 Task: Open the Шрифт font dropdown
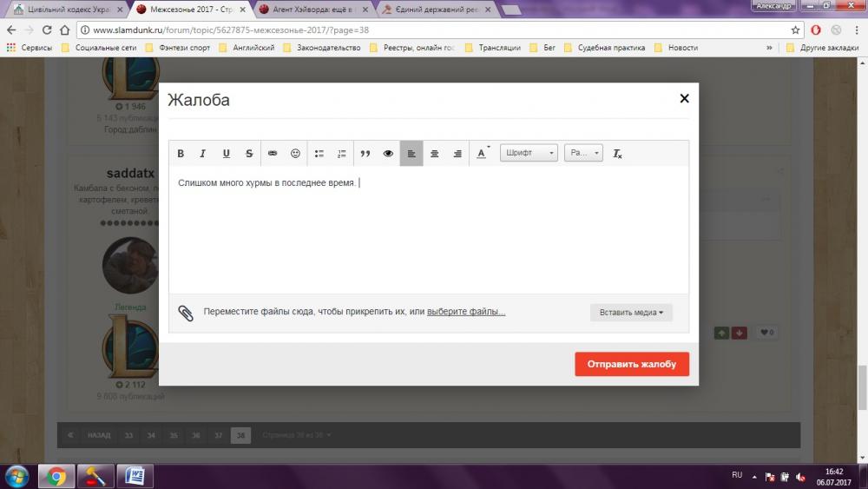(x=529, y=154)
